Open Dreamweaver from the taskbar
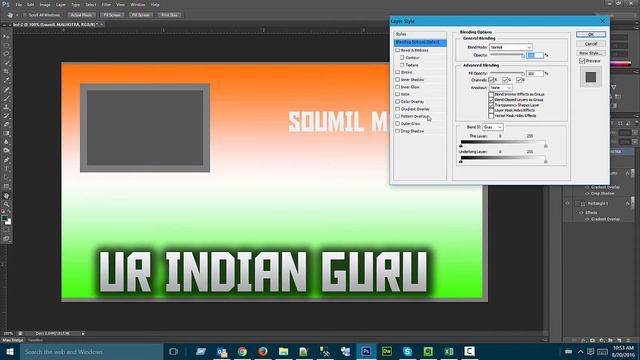 click(x=387, y=351)
